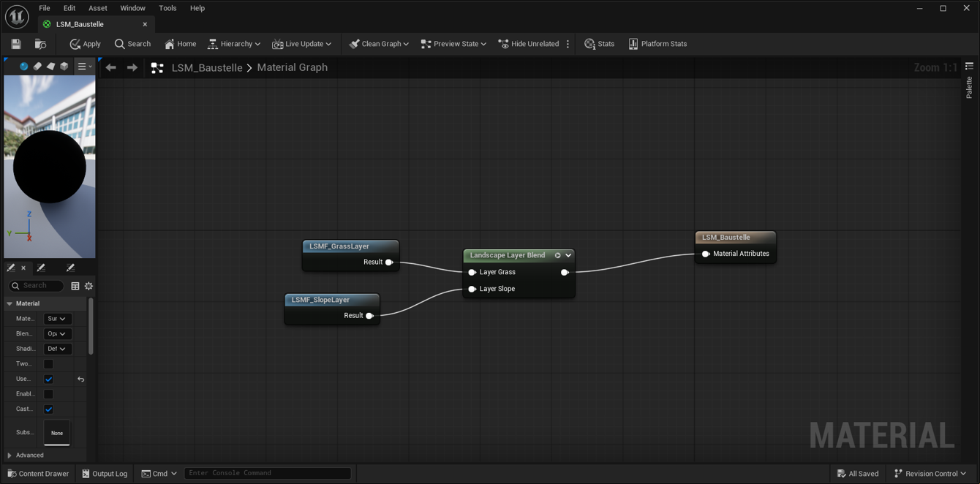The height and width of the screenshot is (484, 980).
Task: Click the Enter Console Command field
Action: click(x=267, y=473)
